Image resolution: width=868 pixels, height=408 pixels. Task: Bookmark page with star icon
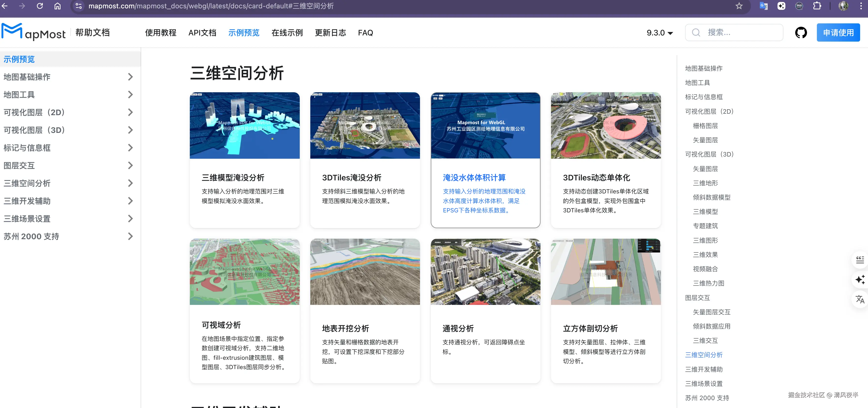click(x=739, y=6)
